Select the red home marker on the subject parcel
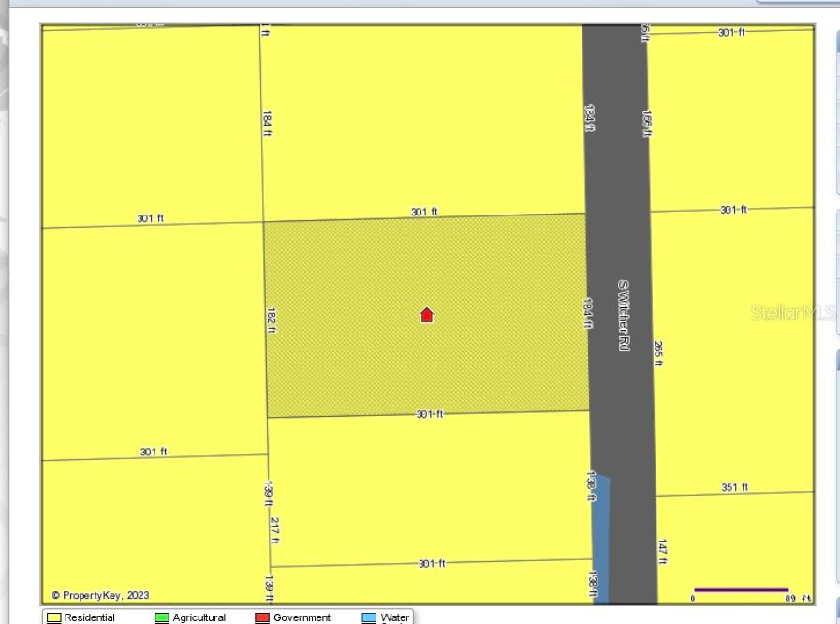 427,315
